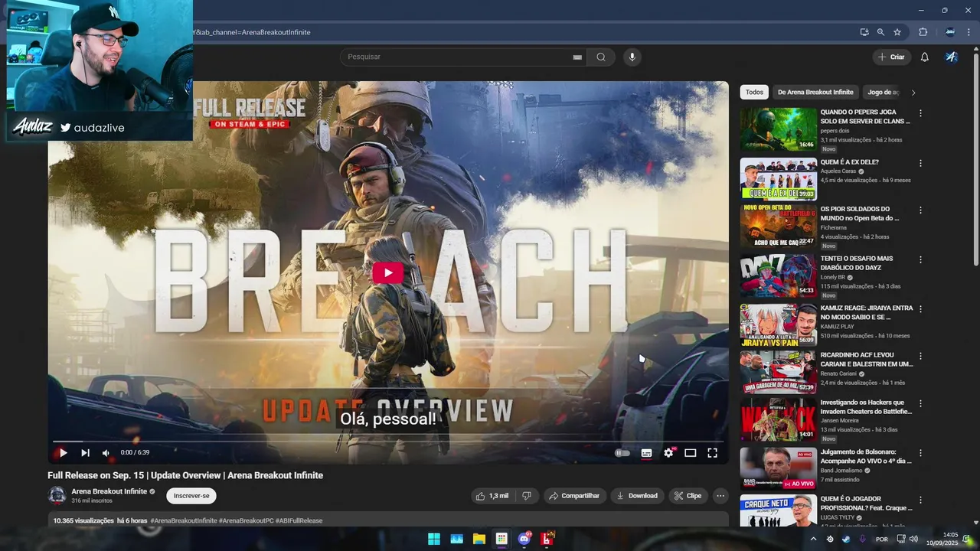Screen dimensions: 980x551
Task: Open the browser three-dot menu
Action: click(970, 32)
